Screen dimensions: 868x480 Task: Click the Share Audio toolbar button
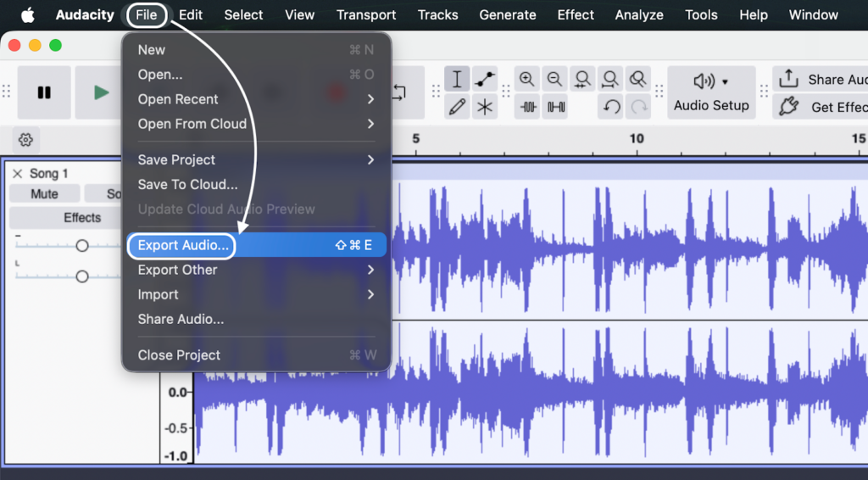(822, 80)
